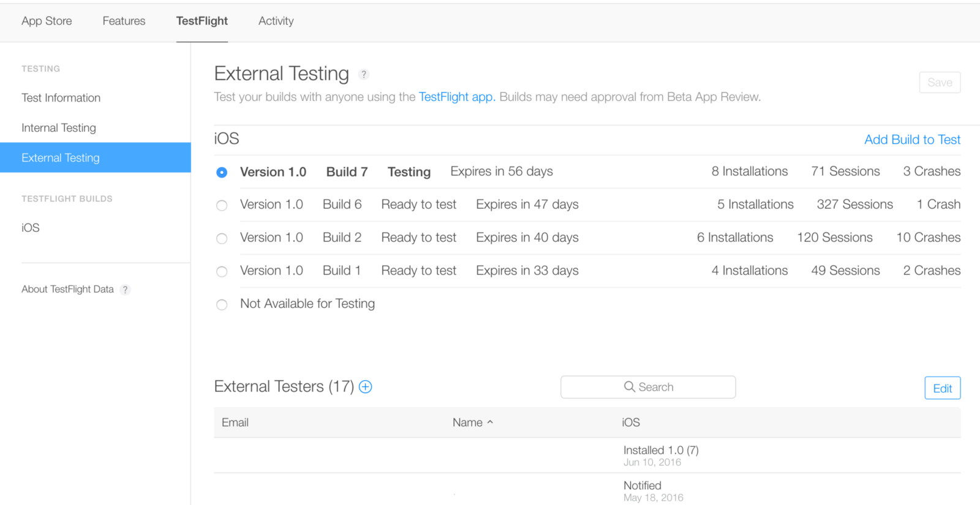Open the Activity tab
This screenshot has height=505, width=980.
point(276,21)
